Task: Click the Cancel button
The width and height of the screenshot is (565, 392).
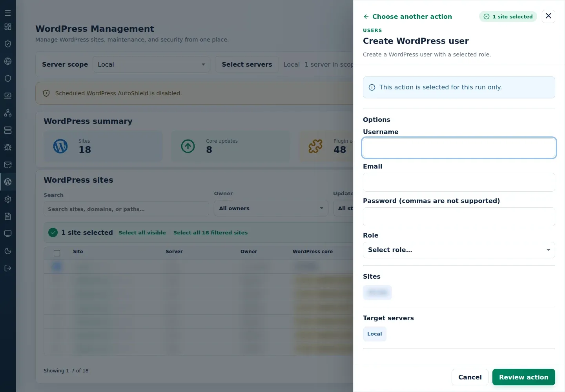Action: point(470,377)
